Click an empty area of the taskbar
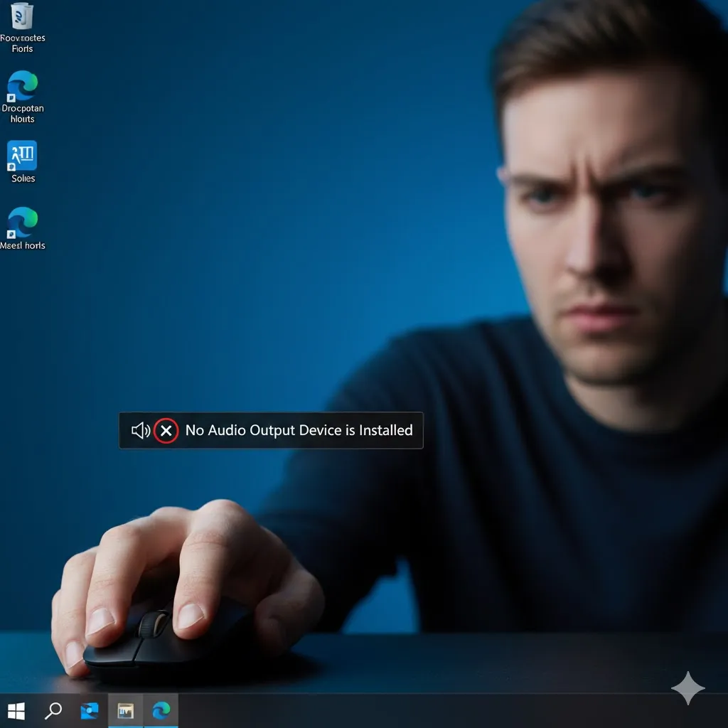 tap(427, 711)
